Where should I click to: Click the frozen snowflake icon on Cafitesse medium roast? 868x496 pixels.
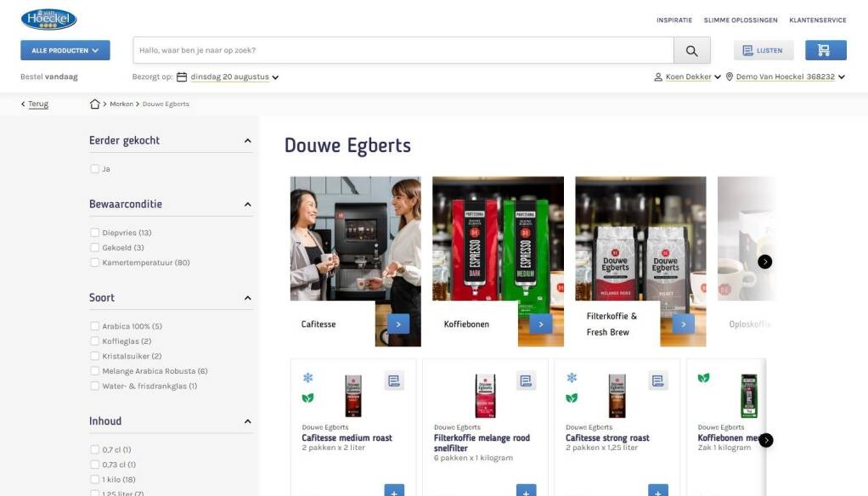coord(307,378)
